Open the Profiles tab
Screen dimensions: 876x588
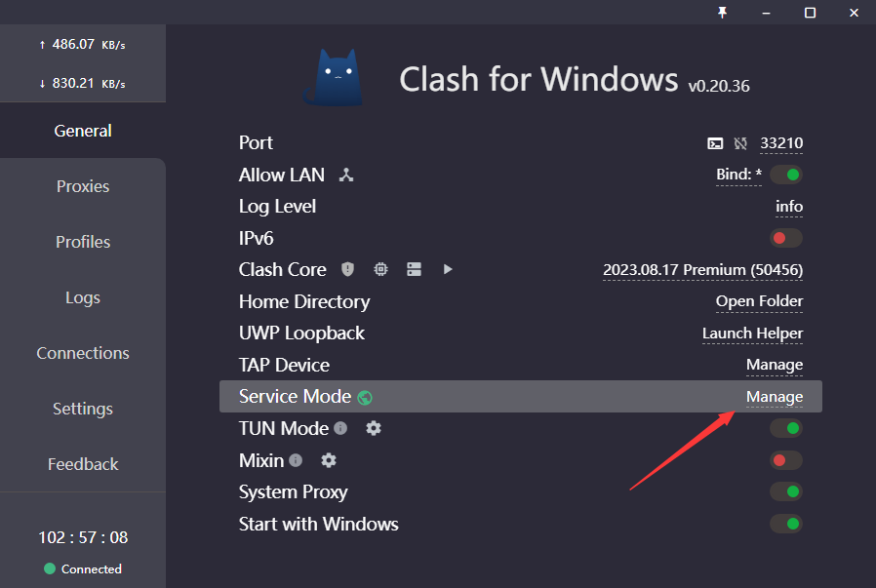click(x=83, y=242)
